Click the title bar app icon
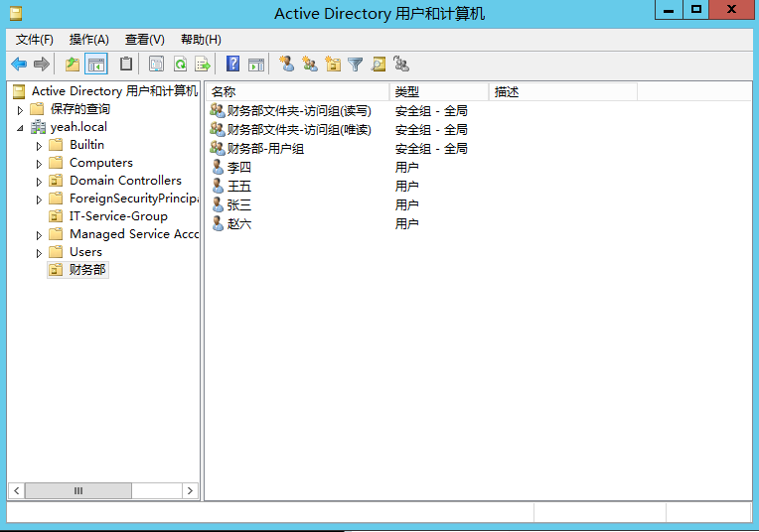The width and height of the screenshot is (759, 532). 16,13
